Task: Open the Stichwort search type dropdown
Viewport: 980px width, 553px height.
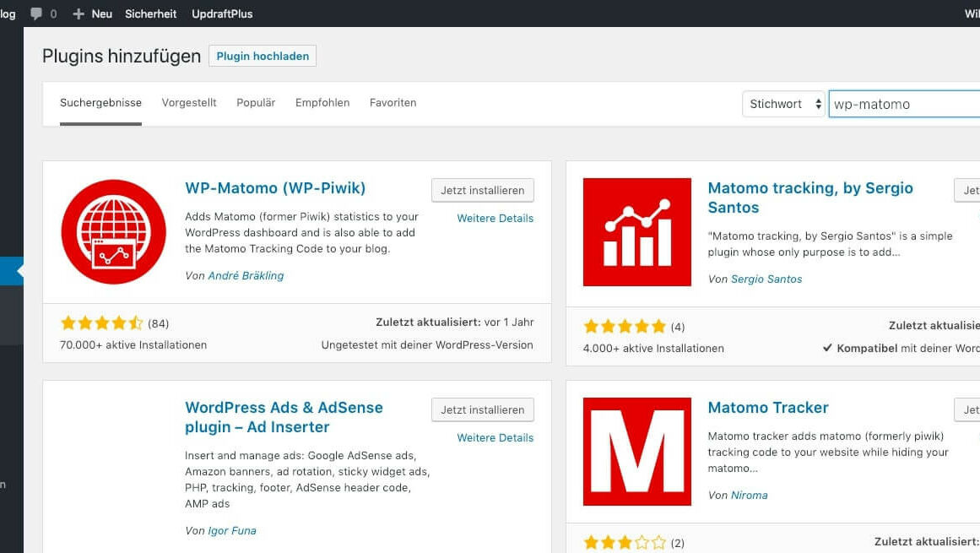Action: coord(784,104)
